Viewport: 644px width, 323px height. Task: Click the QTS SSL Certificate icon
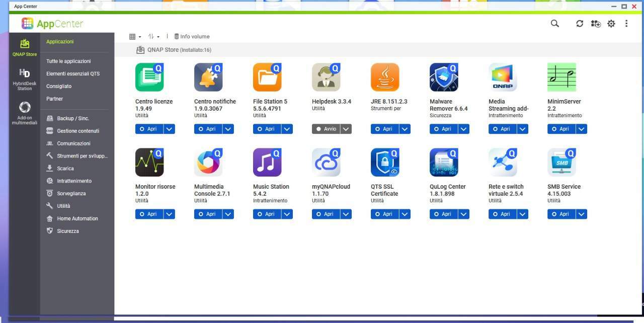[x=385, y=162]
